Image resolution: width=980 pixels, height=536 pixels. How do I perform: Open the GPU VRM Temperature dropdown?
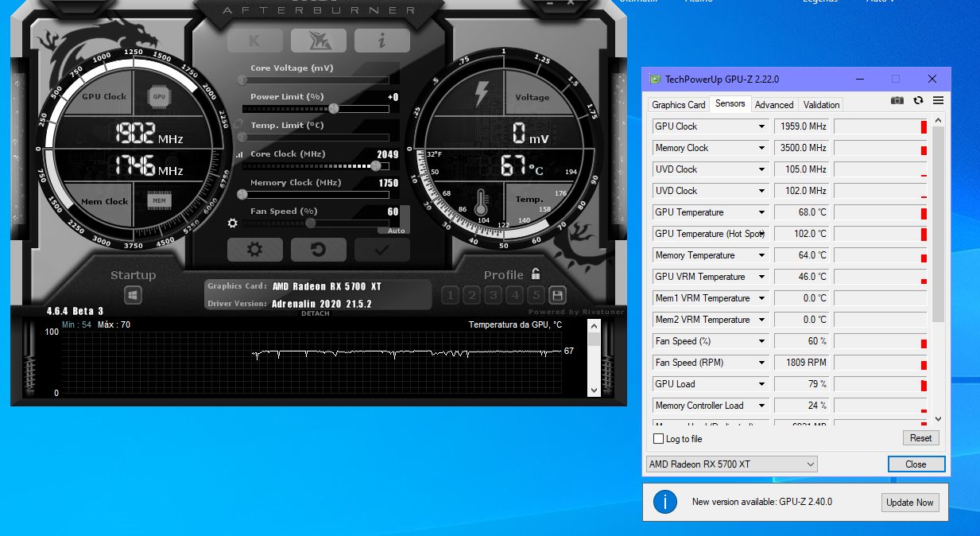761,277
